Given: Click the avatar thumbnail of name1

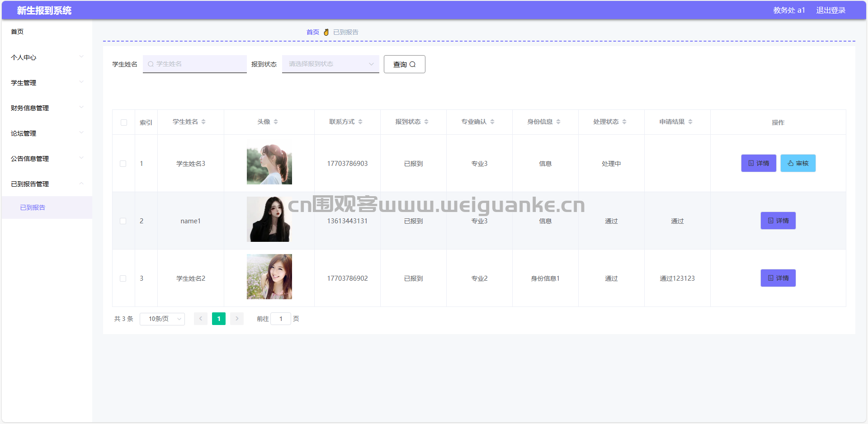Looking at the screenshot, I should tap(269, 219).
